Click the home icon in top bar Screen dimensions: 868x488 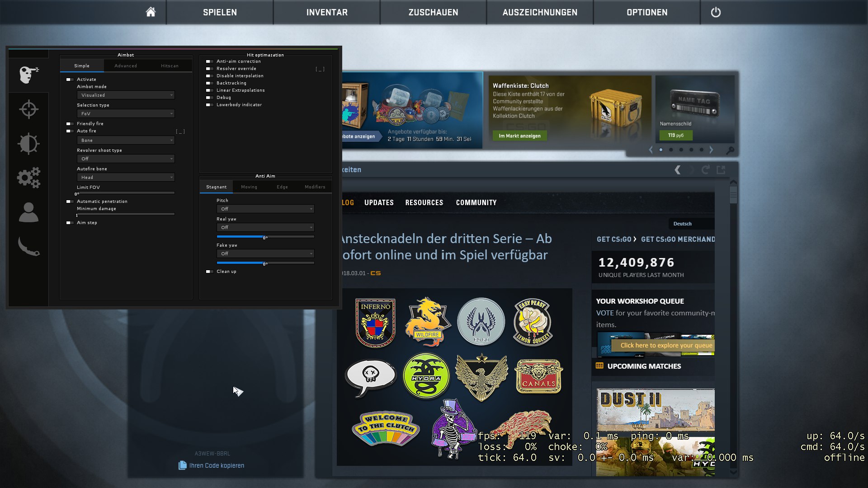pos(151,12)
